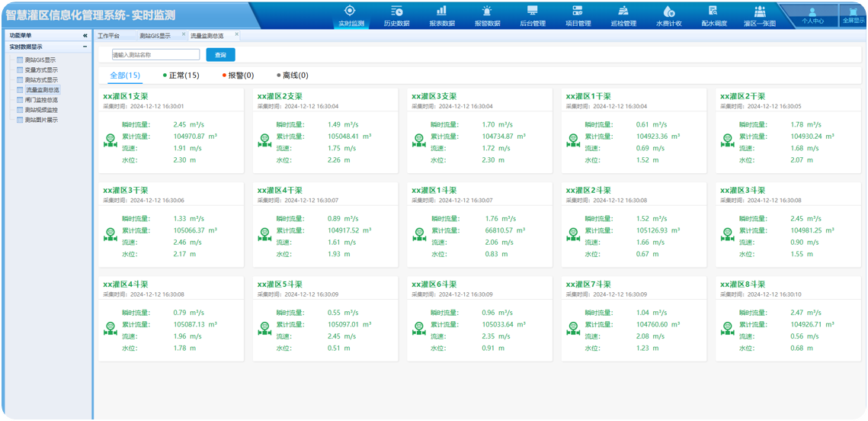Switch to the 工作平台 tab
Viewport: 868px width, 421px height.
109,36
